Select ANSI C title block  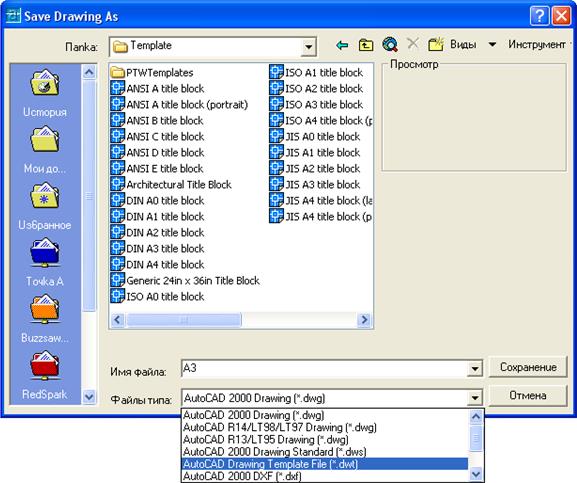157,136
